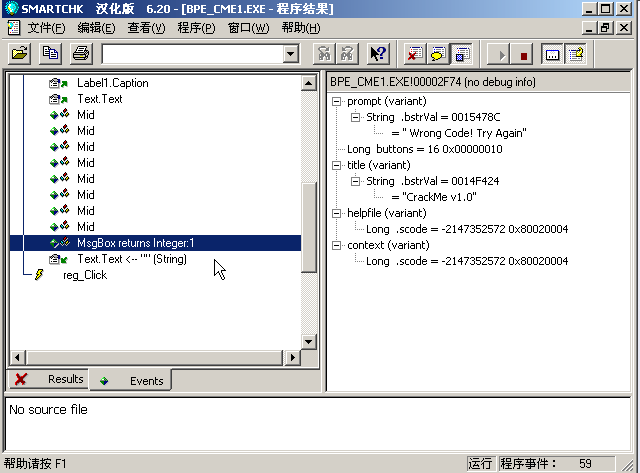Screen dimensions: 640x473
Task: Restore the inner document window
Action: click(x=605, y=28)
